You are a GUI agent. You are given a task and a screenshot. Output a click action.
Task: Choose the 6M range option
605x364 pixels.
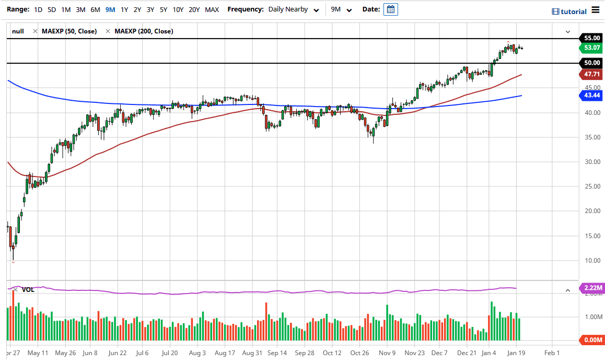click(95, 9)
